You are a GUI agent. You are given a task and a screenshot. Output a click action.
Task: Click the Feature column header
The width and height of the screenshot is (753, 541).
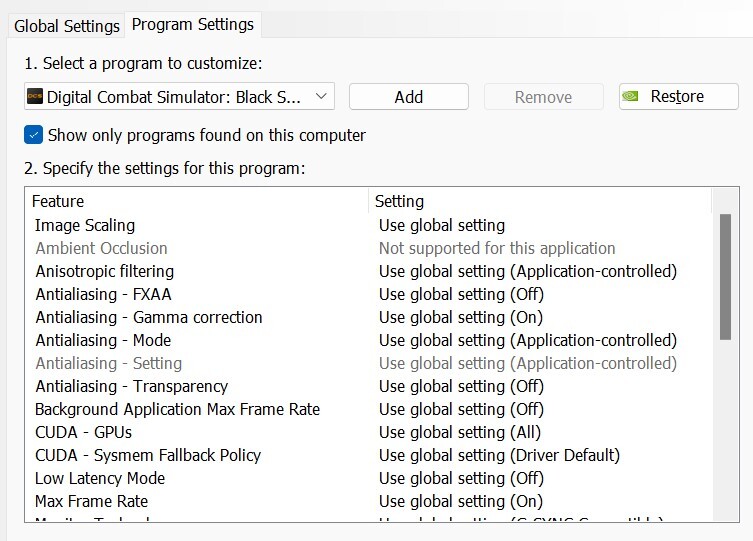[197, 201]
